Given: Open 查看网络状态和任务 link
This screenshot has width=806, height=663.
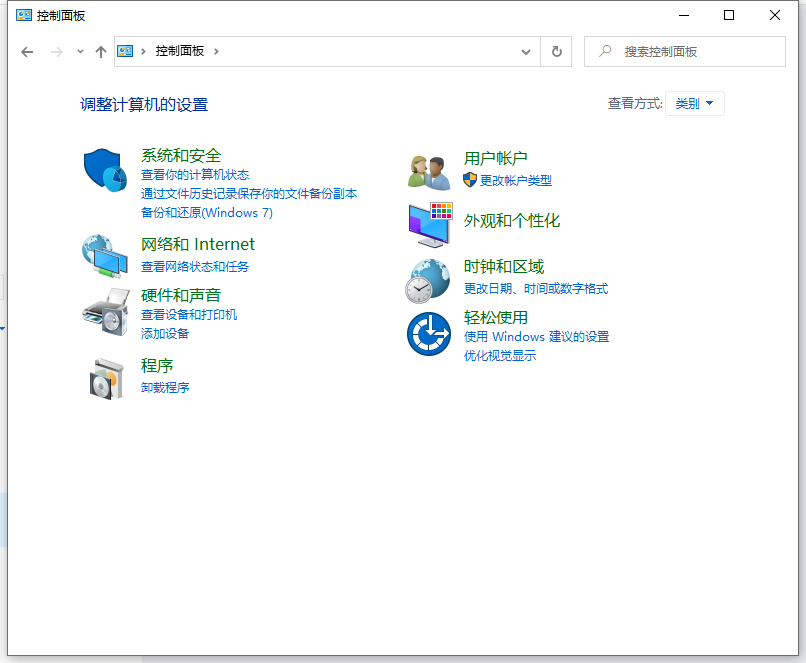Looking at the screenshot, I should tap(195, 266).
